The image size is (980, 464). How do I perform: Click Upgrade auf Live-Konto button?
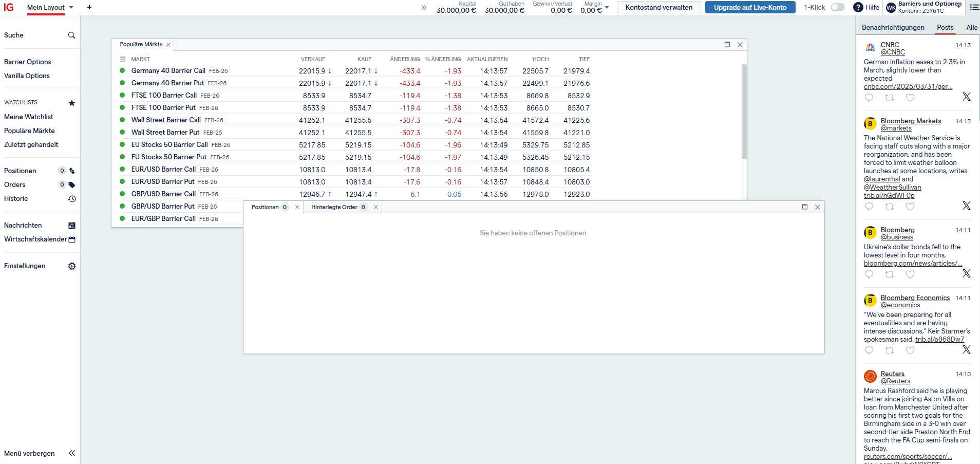tap(750, 7)
